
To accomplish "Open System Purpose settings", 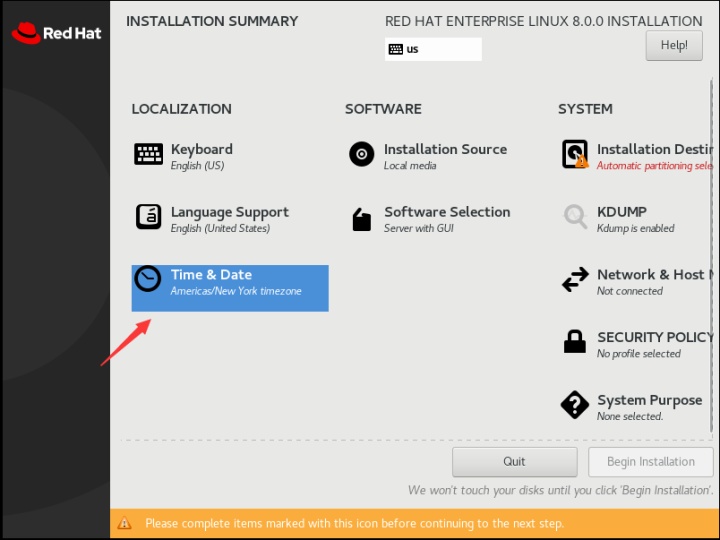I will tap(649, 400).
